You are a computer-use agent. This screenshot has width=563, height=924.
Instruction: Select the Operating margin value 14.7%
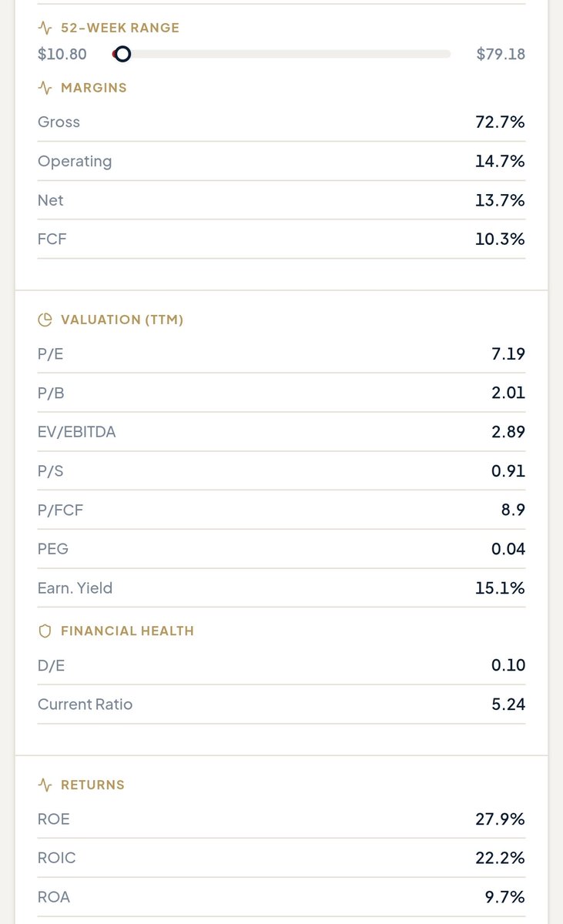501,161
